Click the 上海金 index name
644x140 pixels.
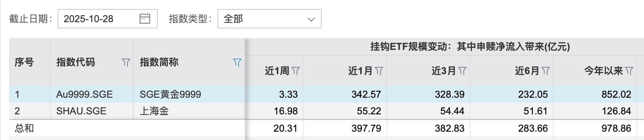(154, 111)
